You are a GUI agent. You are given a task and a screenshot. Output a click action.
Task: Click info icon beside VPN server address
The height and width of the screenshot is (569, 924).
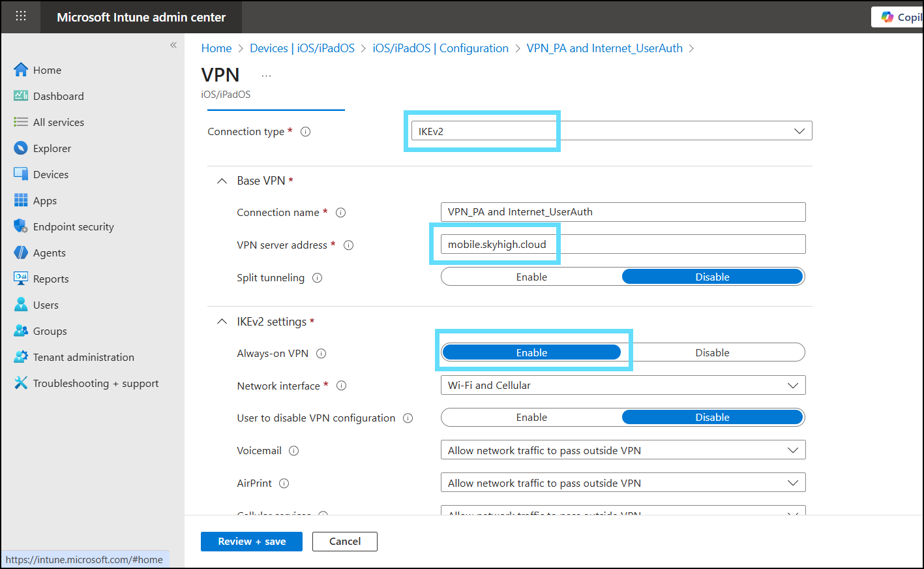point(348,245)
